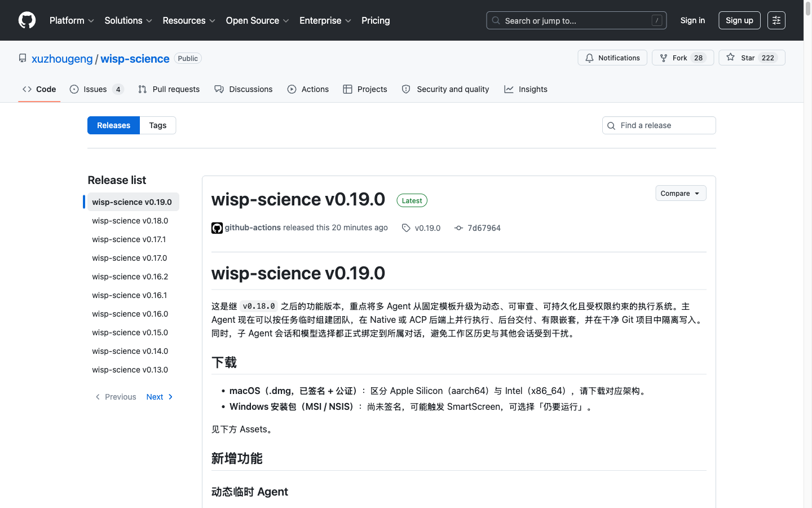Screen dimensions: 812x508
Task: Switch to the Projects tab
Action: tap(365, 89)
